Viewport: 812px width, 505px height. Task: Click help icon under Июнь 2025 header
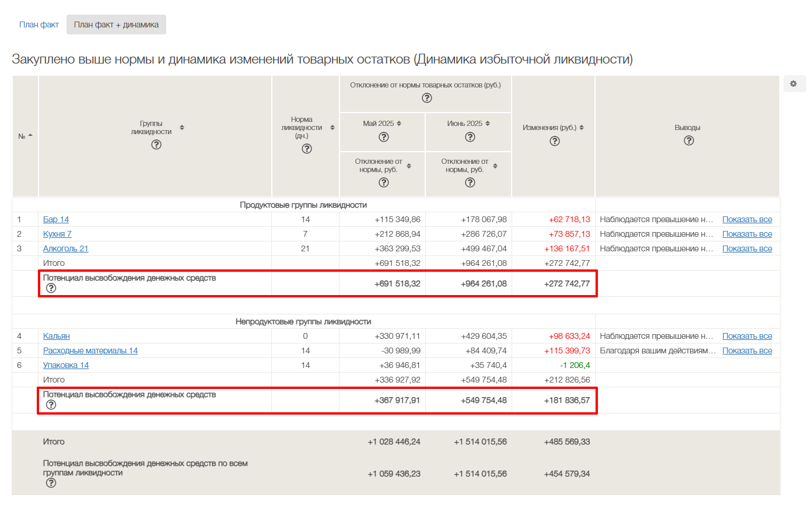[470, 137]
